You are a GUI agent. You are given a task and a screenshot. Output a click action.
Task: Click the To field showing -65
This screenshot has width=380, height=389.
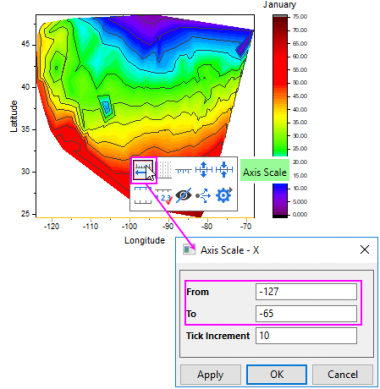point(306,313)
